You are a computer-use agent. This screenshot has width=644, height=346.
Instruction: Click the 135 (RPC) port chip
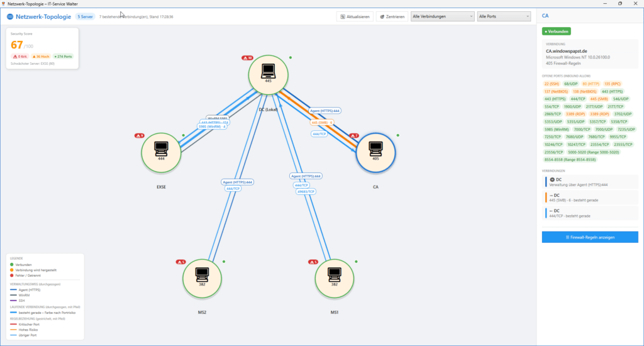coord(613,84)
